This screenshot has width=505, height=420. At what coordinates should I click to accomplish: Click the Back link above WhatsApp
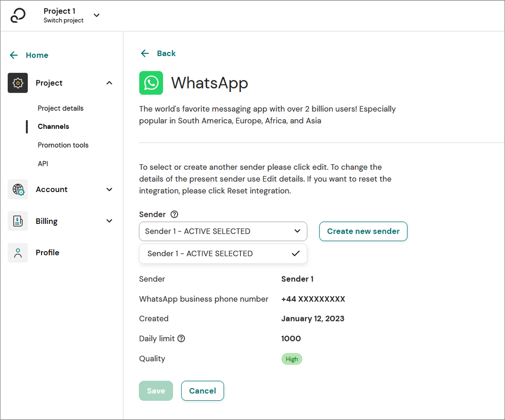pyautogui.click(x=166, y=54)
